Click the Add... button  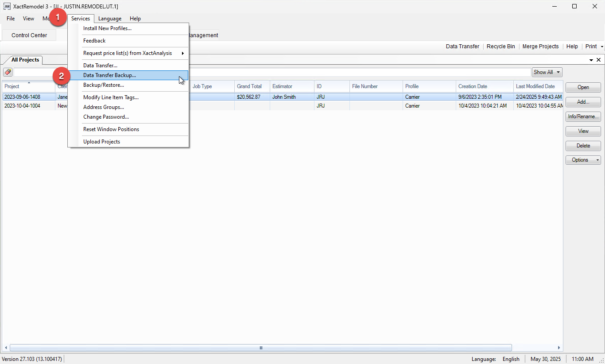pyautogui.click(x=583, y=102)
